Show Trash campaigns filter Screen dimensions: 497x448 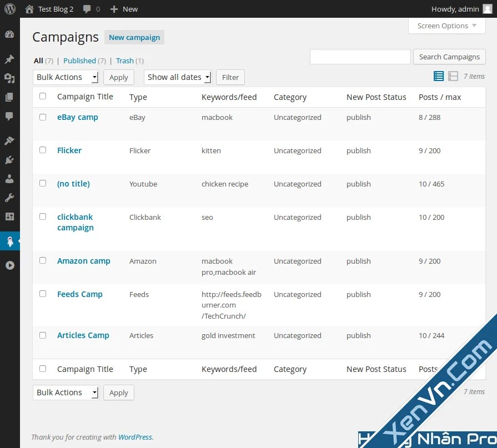coord(125,61)
